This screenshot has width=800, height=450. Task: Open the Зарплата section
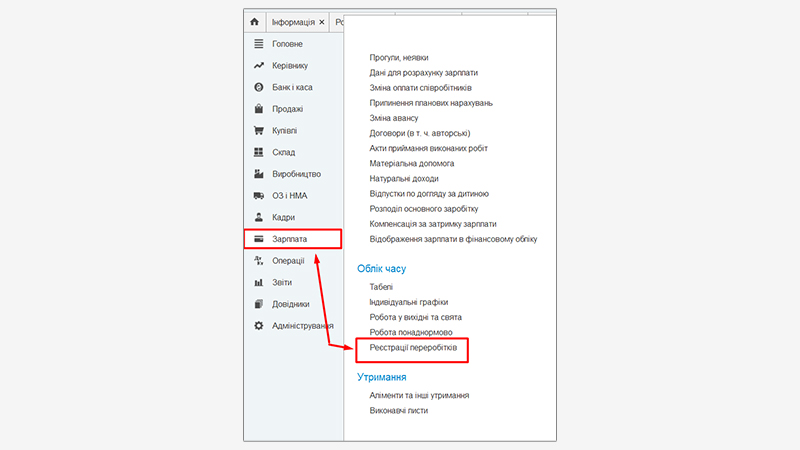[x=292, y=240]
